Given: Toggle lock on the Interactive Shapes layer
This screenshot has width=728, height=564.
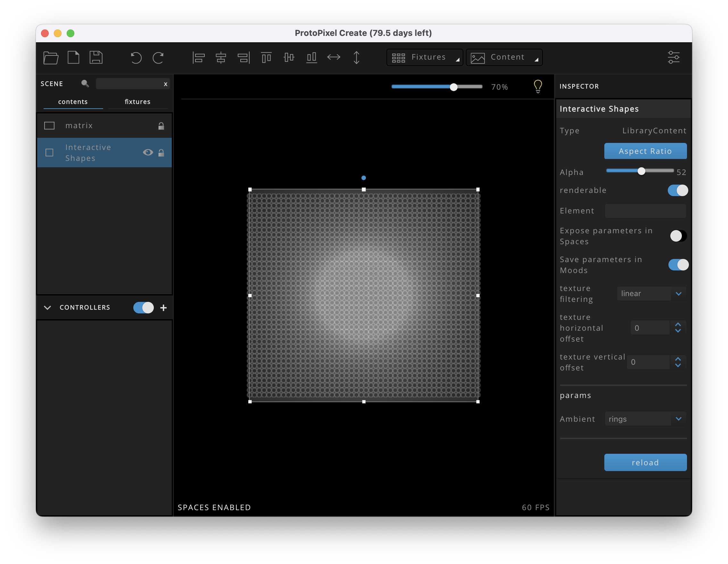Looking at the screenshot, I should click(x=161, y=153).
